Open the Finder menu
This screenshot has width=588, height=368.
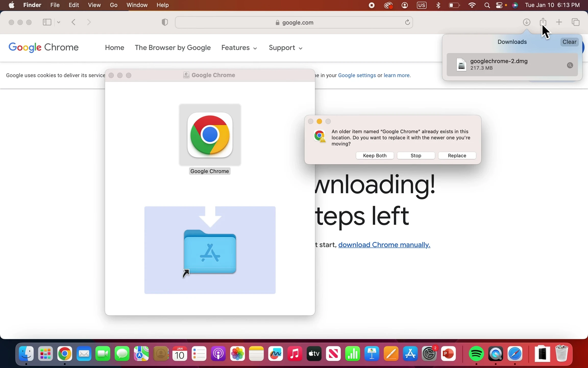pos(32,5)
